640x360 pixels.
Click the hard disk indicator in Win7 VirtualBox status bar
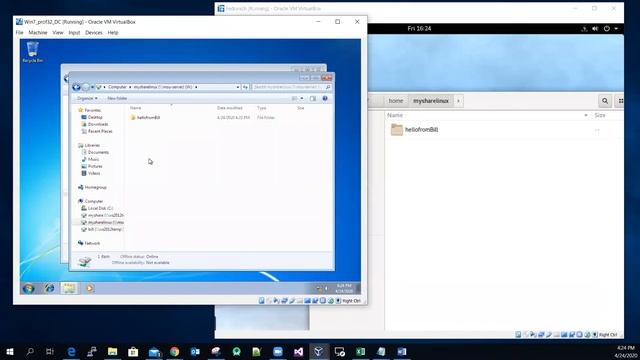(x=262, y=301)
